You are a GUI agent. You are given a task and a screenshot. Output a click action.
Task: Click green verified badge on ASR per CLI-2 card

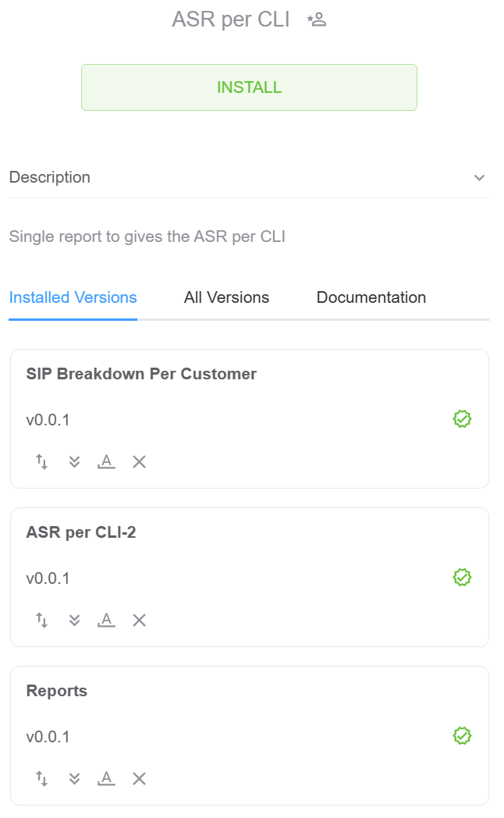pos(462,578)
